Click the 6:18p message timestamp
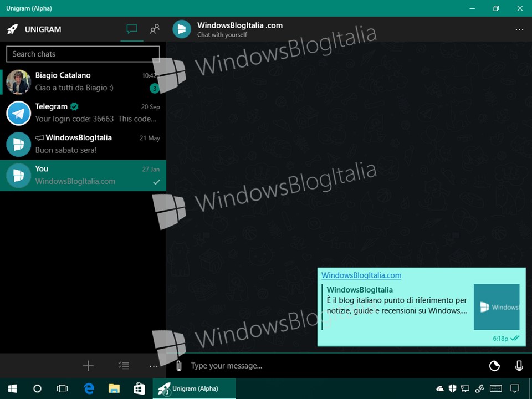 click(x=500, y=339)
